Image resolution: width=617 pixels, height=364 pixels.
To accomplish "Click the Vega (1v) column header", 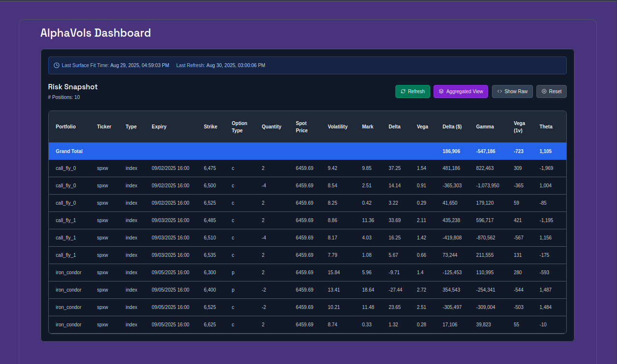I will pyautogui.click(x=519, y=126).
